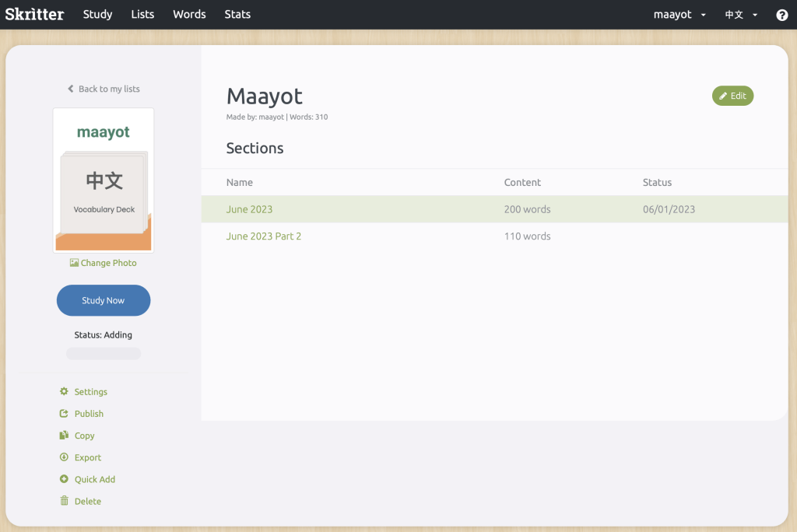Open the help question mark icon

click(x=781, y=15)
